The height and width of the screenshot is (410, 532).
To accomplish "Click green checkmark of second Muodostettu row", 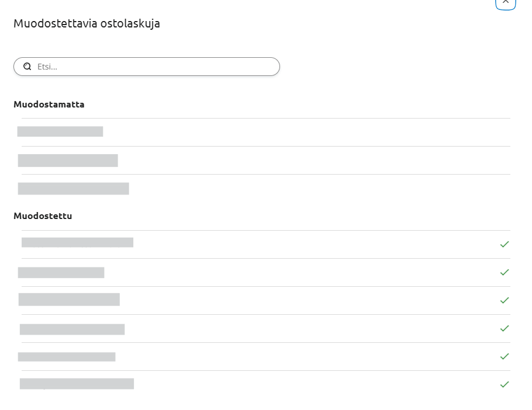I will coord(505,272).
